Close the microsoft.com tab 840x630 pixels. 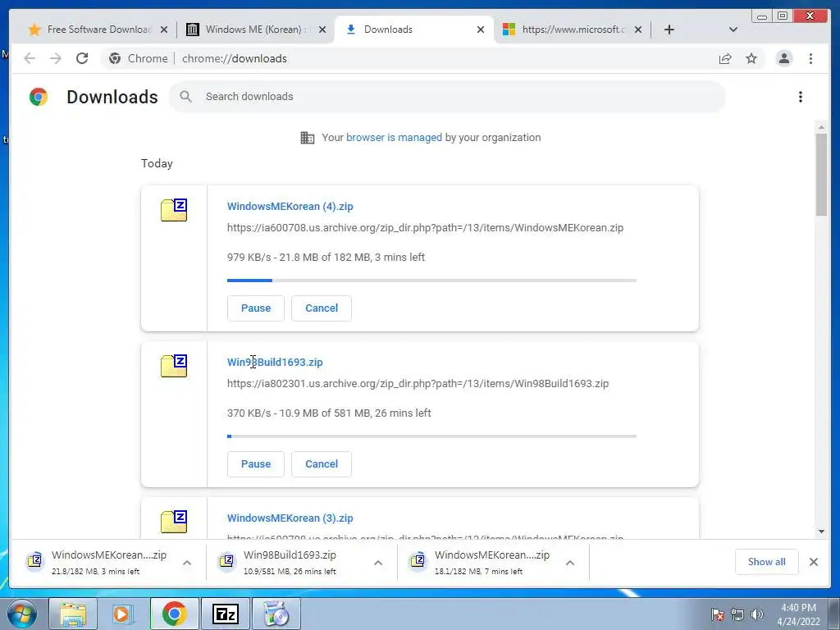638,30
